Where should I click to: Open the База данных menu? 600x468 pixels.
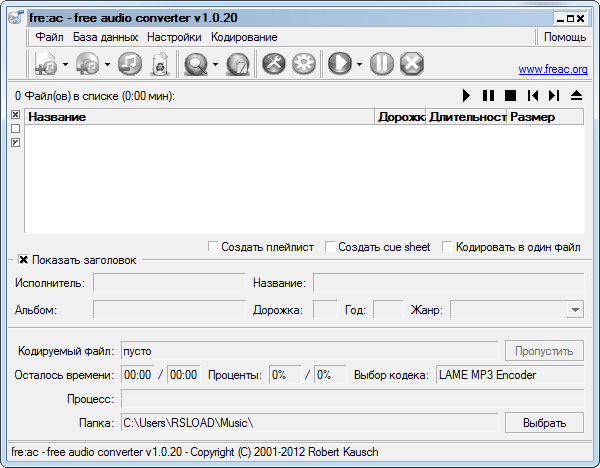point(105,37)
